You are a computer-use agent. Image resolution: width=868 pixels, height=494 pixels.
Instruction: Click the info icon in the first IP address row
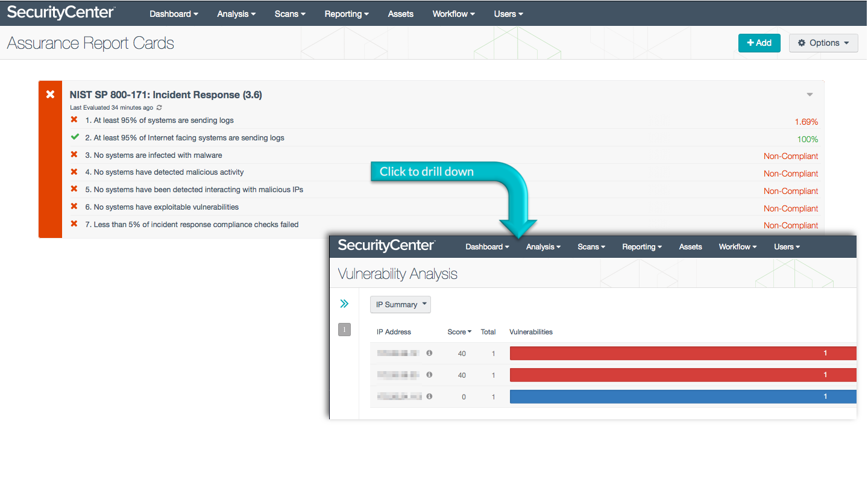429,353
